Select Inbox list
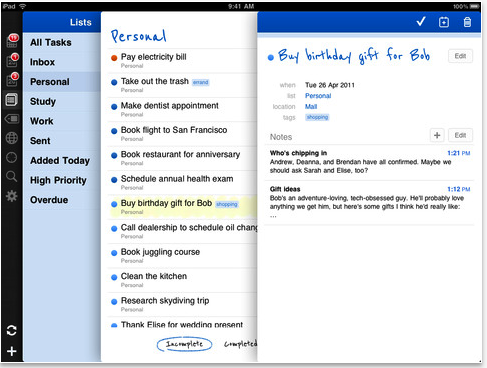487x368 pixels. [62, 62]
